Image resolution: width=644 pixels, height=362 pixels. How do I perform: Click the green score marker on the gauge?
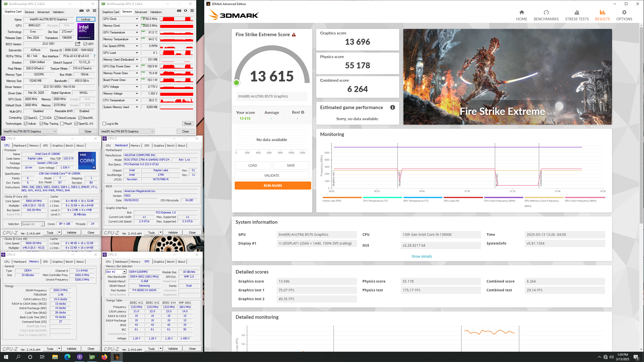pos(236,83)
